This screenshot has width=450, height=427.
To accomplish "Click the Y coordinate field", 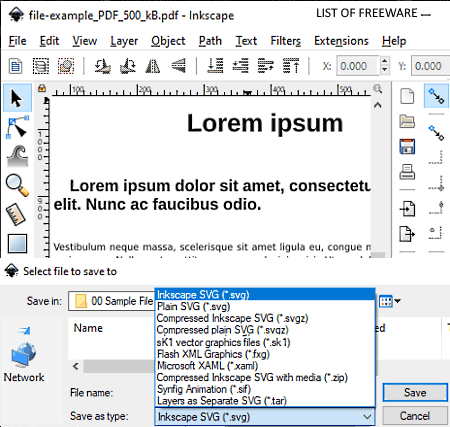I will 430,66.
